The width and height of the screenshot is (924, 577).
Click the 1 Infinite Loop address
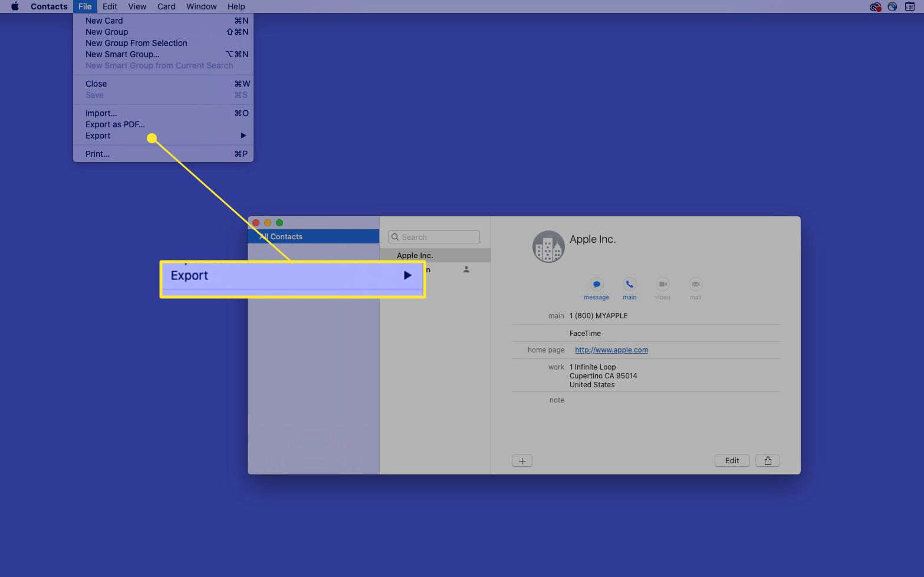point(603,376)
